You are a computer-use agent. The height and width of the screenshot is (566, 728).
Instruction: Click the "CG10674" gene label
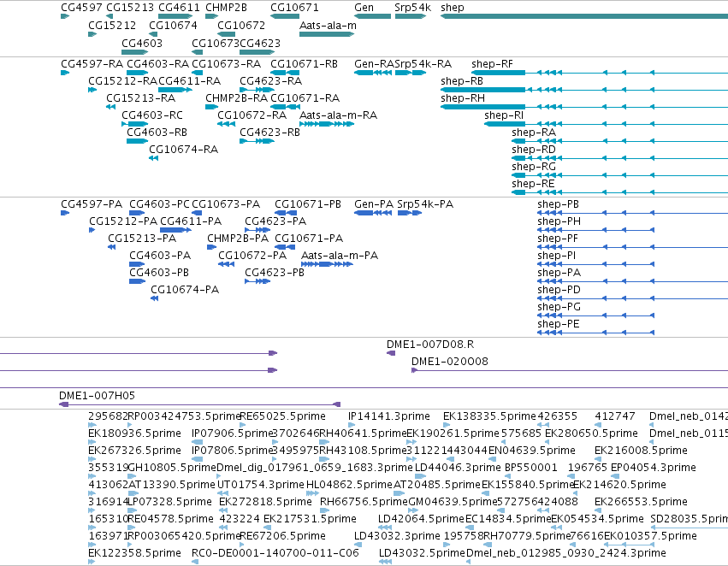(173, 26)
